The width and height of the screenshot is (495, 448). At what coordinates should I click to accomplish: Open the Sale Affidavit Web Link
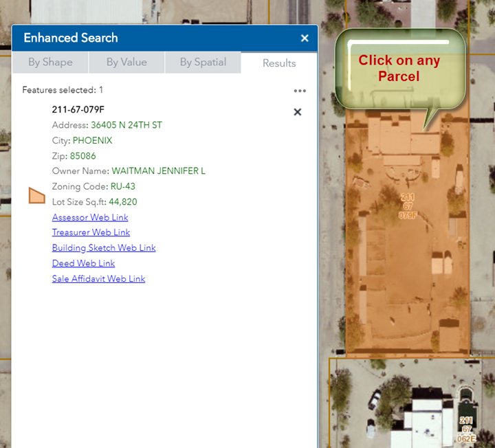point(98,279)
